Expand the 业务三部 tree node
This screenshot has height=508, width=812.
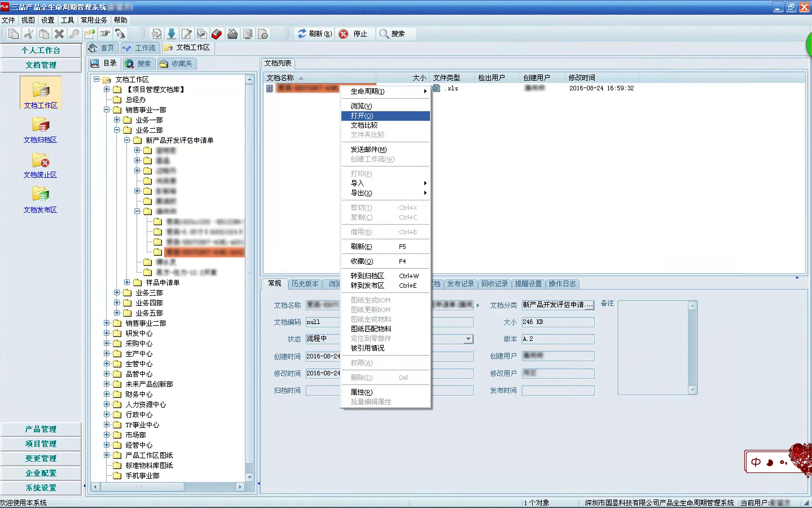tap(117, 292)
